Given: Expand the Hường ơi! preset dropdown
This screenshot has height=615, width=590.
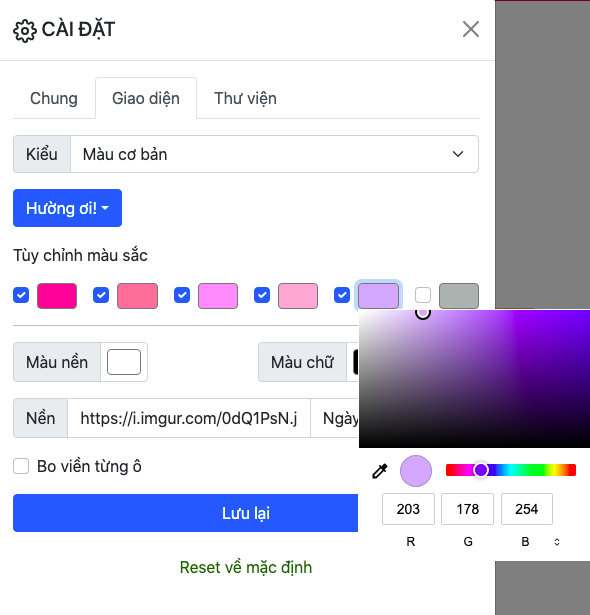Looking at the screenshot, I should (67, 208).
